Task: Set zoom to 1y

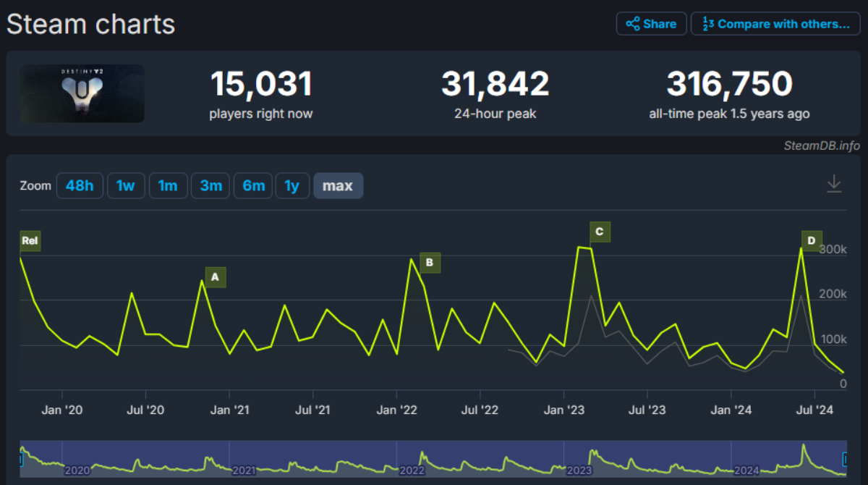Action: click(x=292, y=185)
